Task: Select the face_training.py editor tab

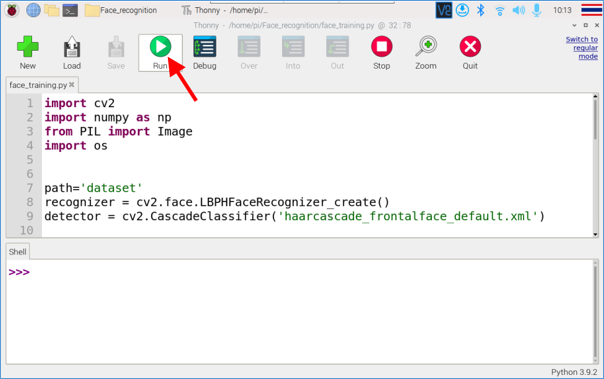Action: pos(38,85)
